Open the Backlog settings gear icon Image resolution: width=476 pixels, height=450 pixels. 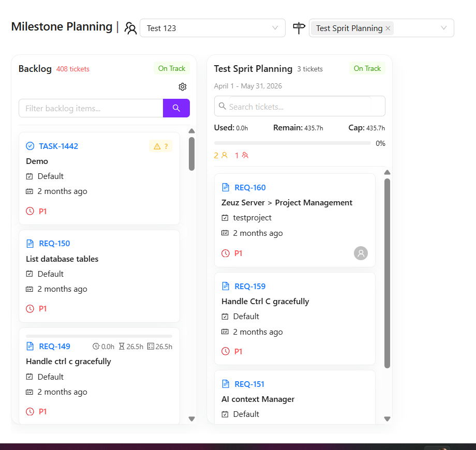182,87
